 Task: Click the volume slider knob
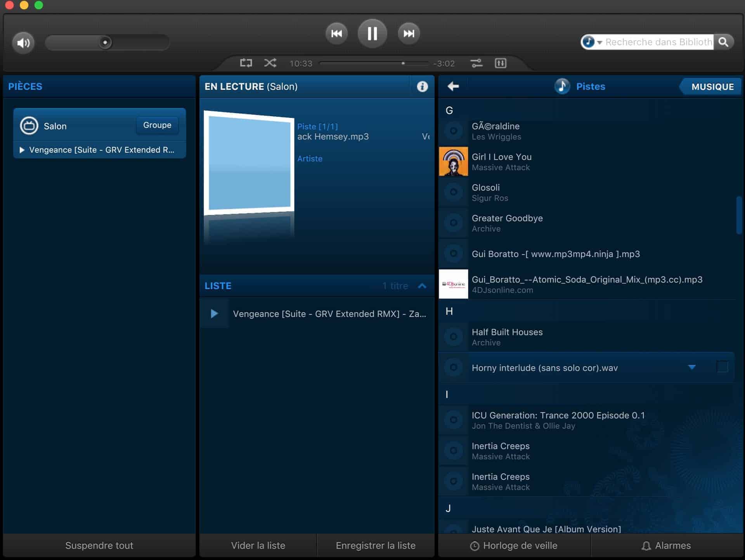(105, 42)
